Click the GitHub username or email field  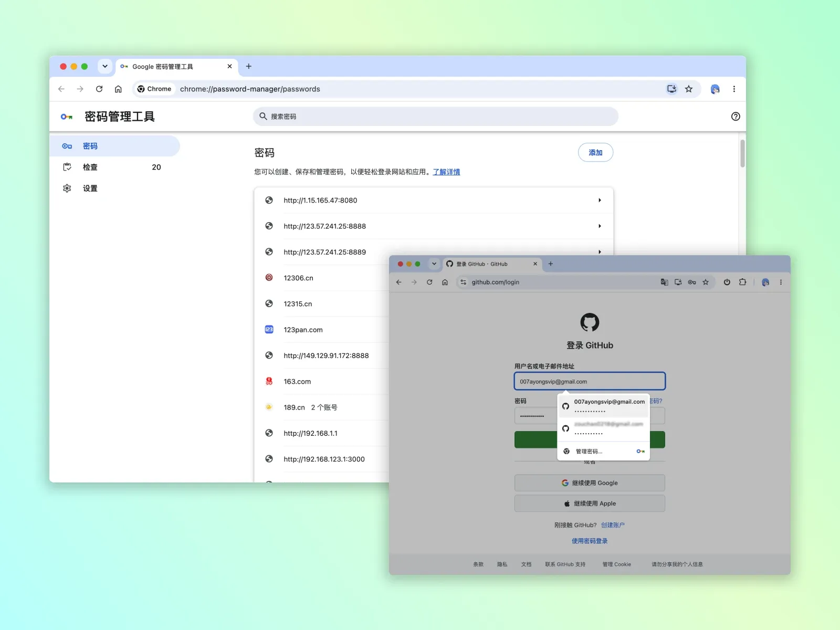click(590, 381)
